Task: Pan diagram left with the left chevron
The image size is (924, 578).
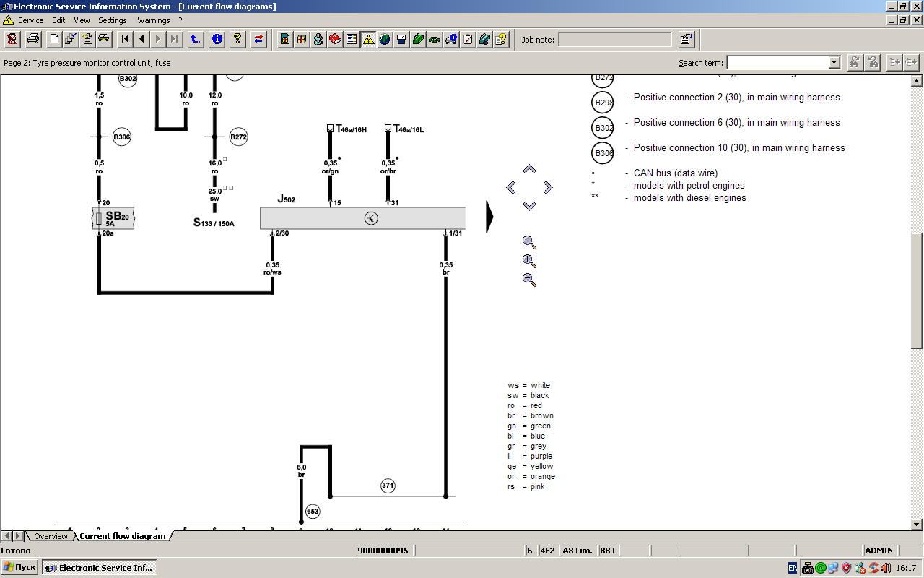Action: coord(511,187)
